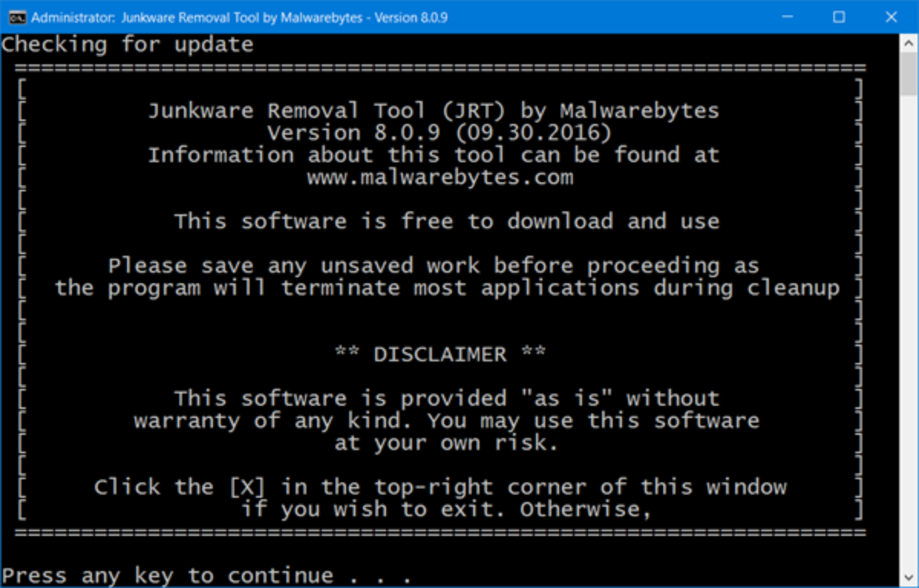
Task: Click 'if you wish to exit. Otherwise,' line
Action: pos(446,509)
